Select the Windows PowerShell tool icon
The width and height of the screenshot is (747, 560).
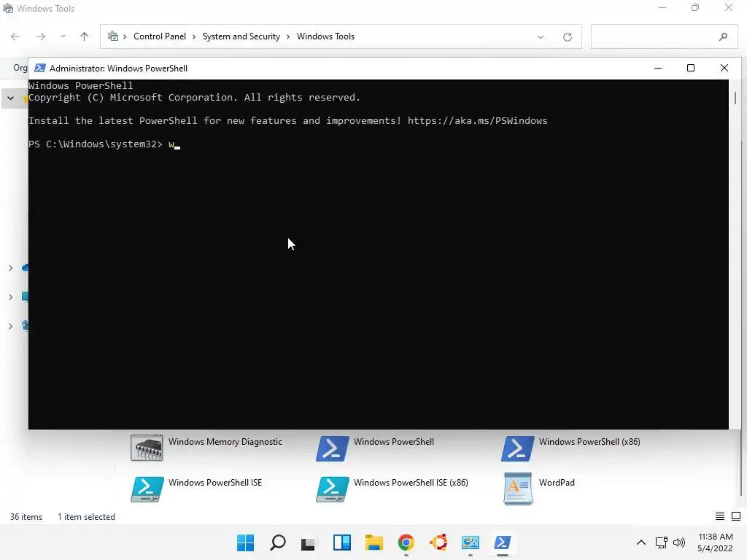tap(332, 448)
